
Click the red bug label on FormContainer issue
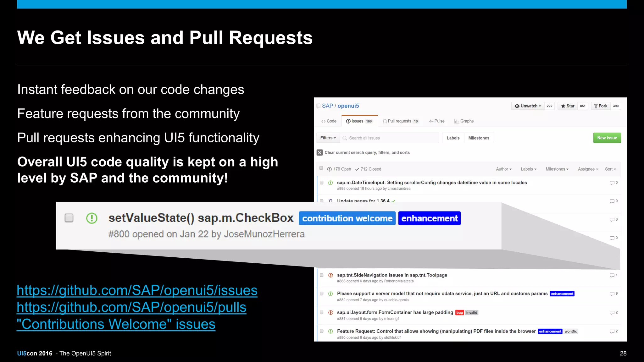pyautogui.click(x=460, y=313)
